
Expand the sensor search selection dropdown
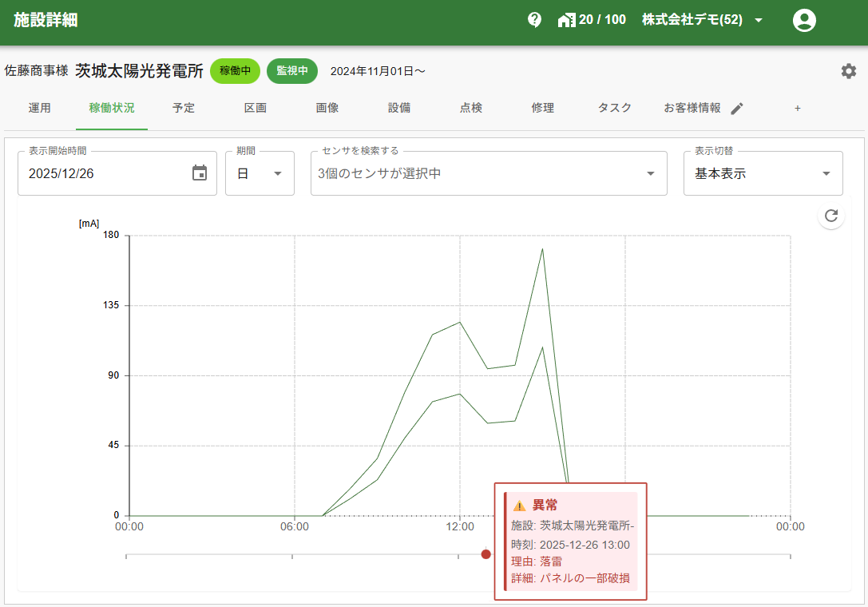pos(489,173)
